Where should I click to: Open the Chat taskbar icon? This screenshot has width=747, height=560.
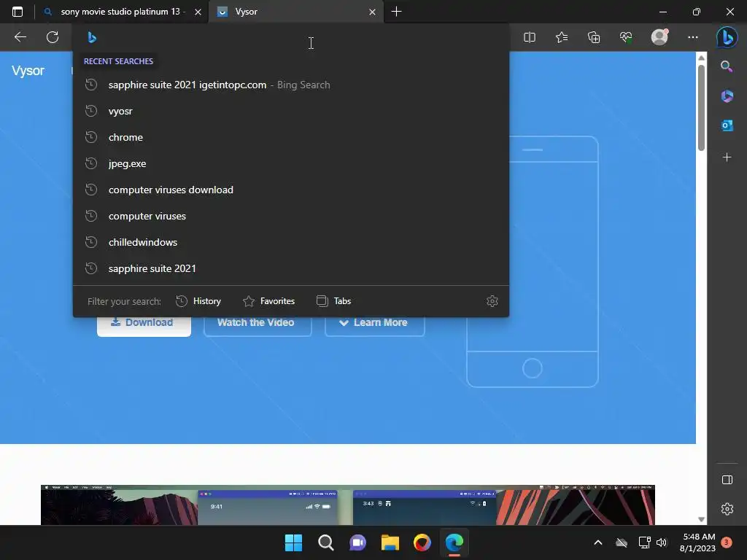(x=357, y=542)
